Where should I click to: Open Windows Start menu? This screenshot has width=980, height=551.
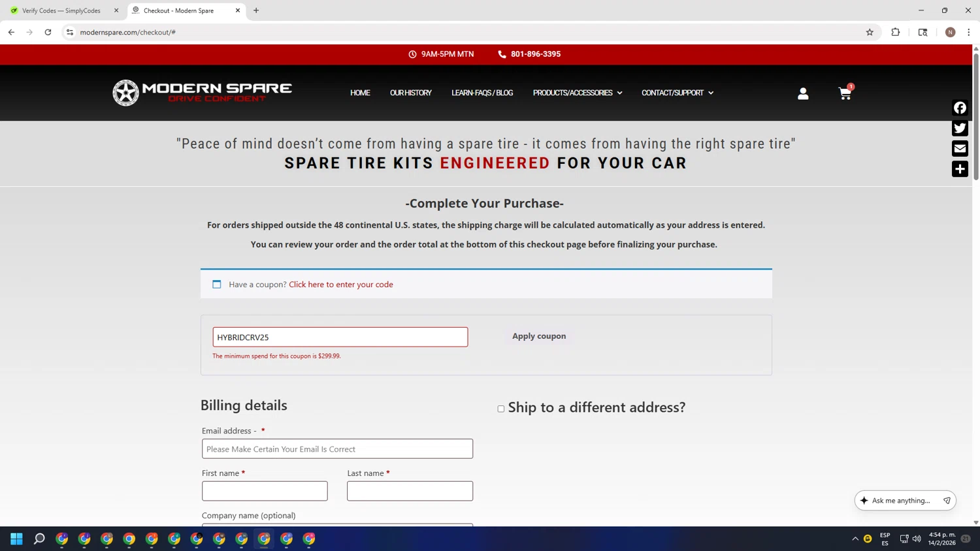(16, 539)
